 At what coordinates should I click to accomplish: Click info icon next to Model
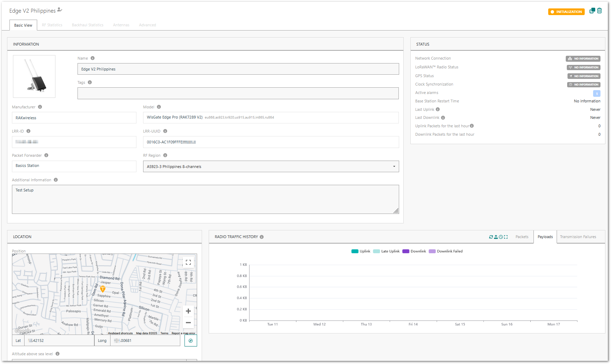point(159,107)
